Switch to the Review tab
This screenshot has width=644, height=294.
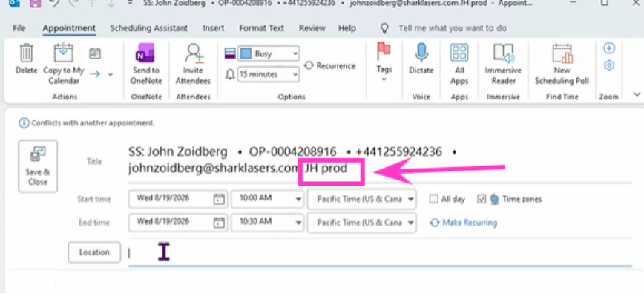[312, 28]
